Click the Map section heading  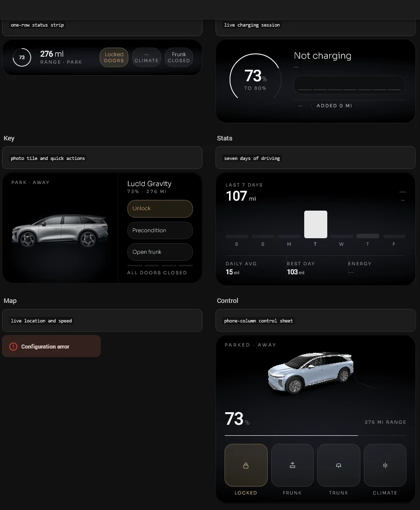pyautogui.click(x=10, y=301)
